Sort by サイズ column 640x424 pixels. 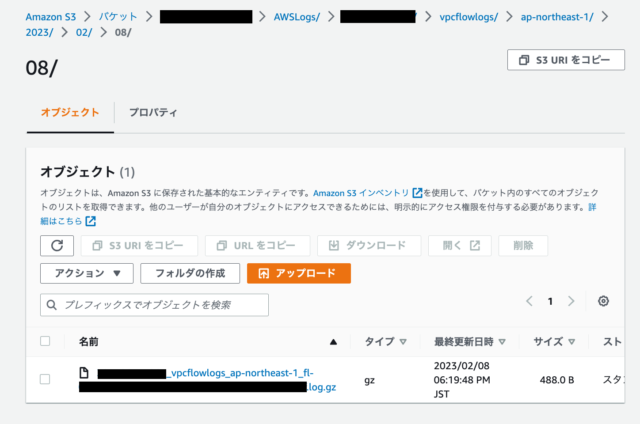[x=554, y=342]
